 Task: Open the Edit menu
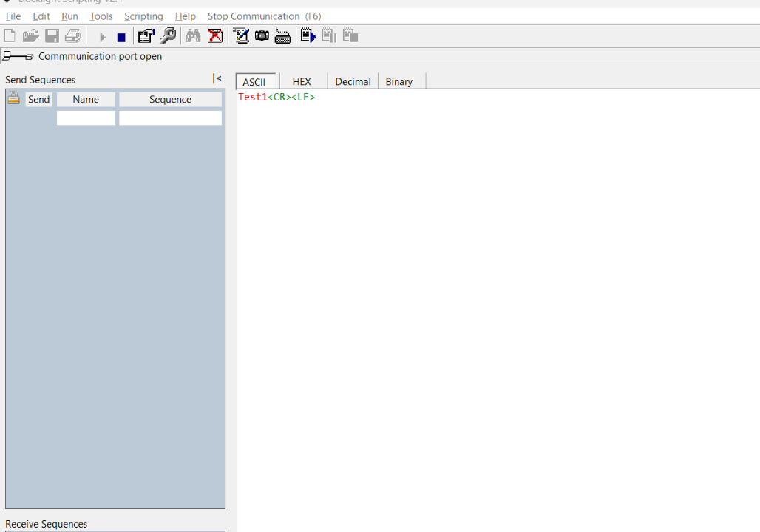(41, 16)
